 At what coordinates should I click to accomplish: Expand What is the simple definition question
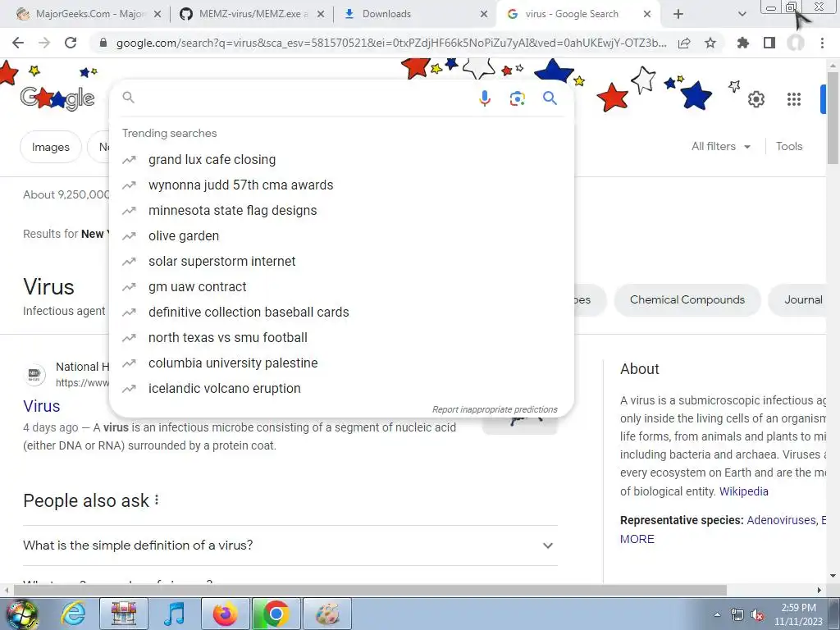[x=290, y=546]
